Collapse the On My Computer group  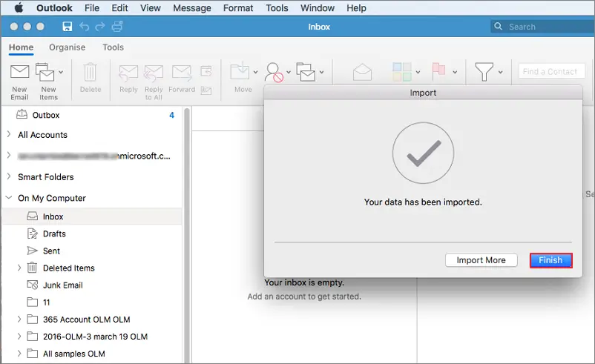(x=9, y=197)
